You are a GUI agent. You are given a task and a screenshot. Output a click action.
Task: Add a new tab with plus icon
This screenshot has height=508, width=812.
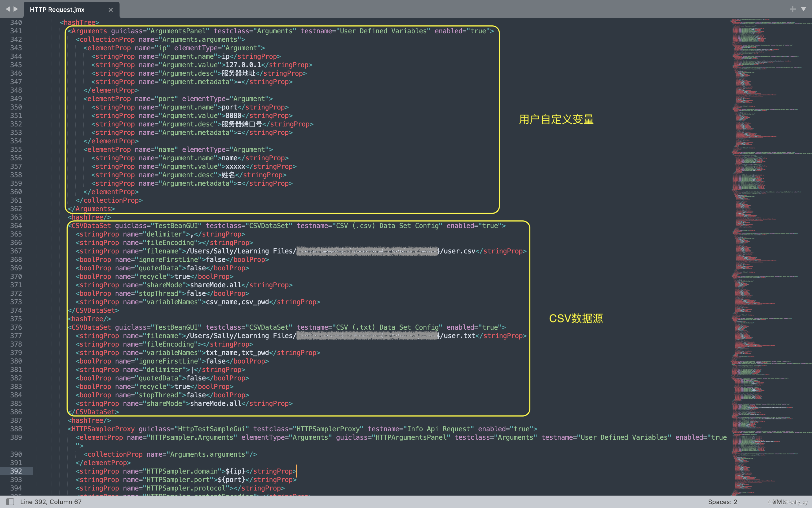click(x=793, y=9)
